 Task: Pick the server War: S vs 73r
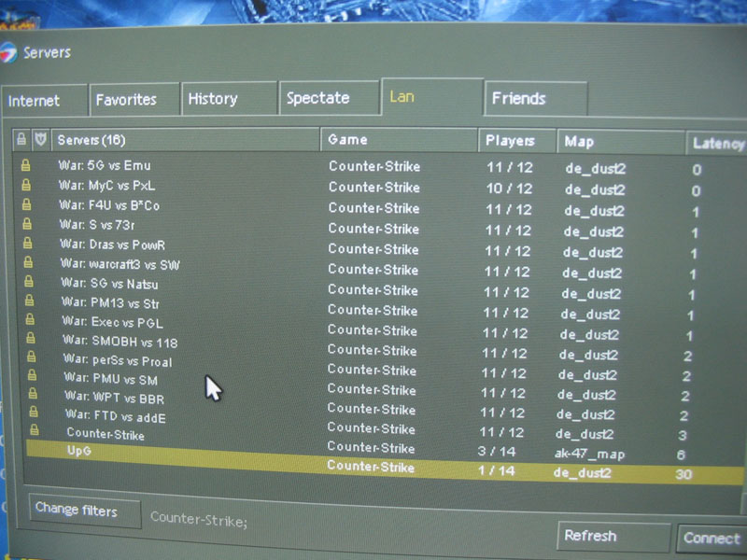coord(97,224)
